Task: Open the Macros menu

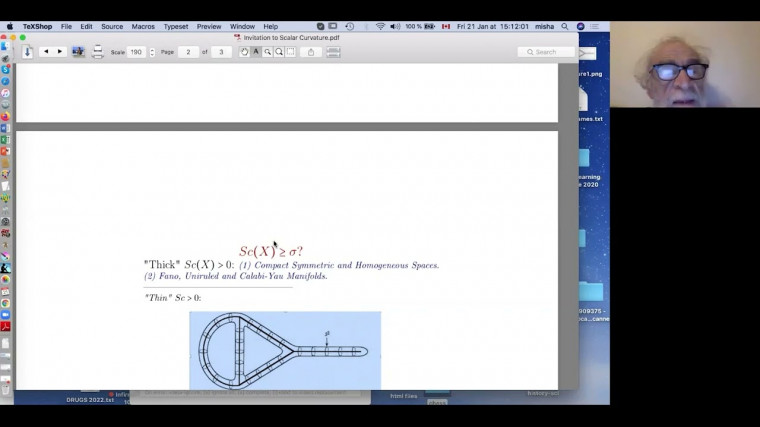Action: pyautogui.click(x=143, y=27)
